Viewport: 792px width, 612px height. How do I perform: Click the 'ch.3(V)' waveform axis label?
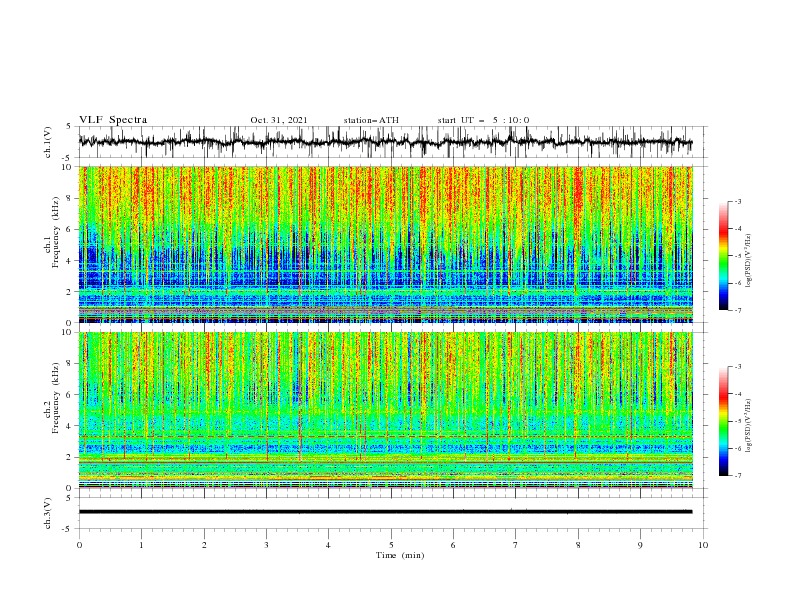(x=48, y=513)
